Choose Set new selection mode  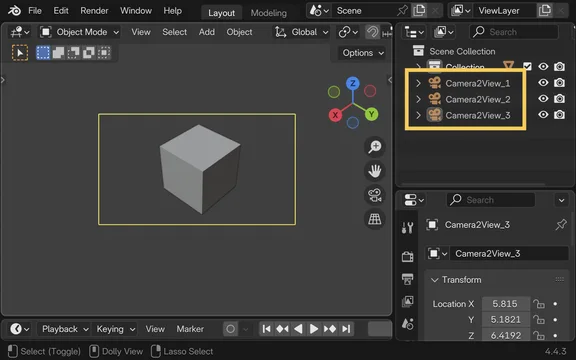click(x=43, y=53)
